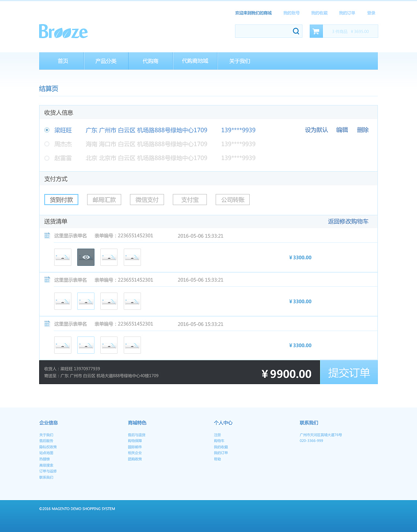Click footer link 购物保障
This screenshot has width=417, height=532.
[135, 441]
